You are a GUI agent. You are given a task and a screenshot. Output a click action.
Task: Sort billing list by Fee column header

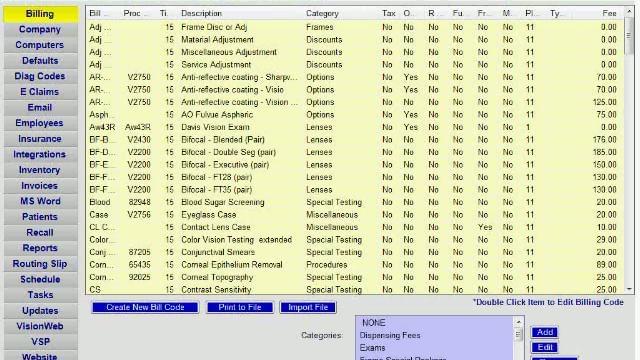click(609, 13)
